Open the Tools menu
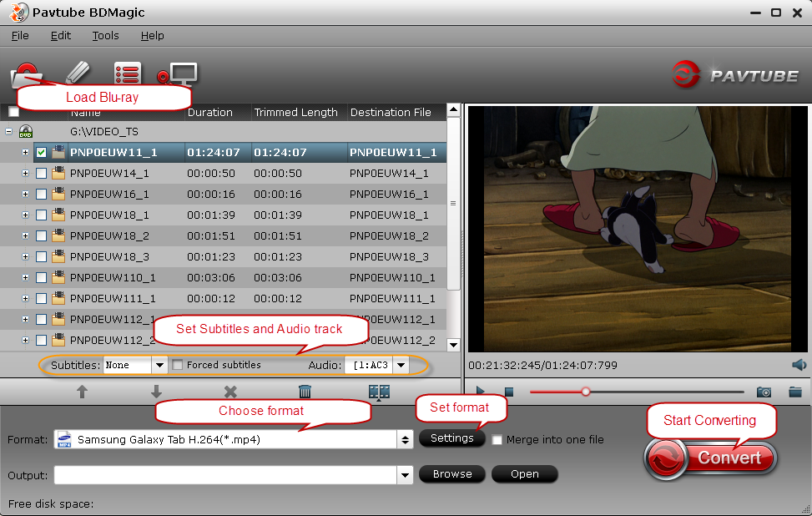812x516 pixels. (x=106, y=36)
